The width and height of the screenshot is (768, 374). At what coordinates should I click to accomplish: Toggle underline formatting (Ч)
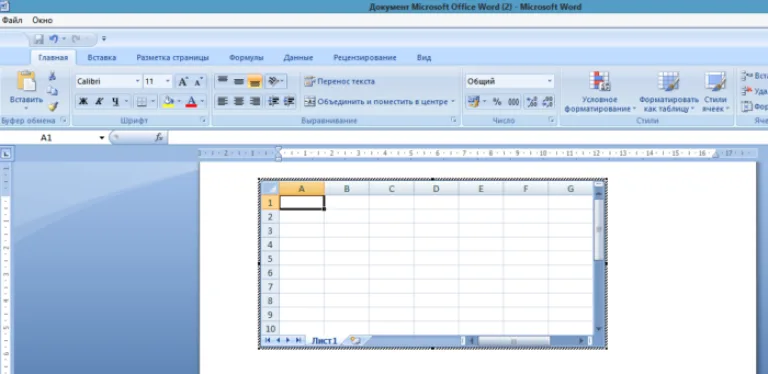115,102
